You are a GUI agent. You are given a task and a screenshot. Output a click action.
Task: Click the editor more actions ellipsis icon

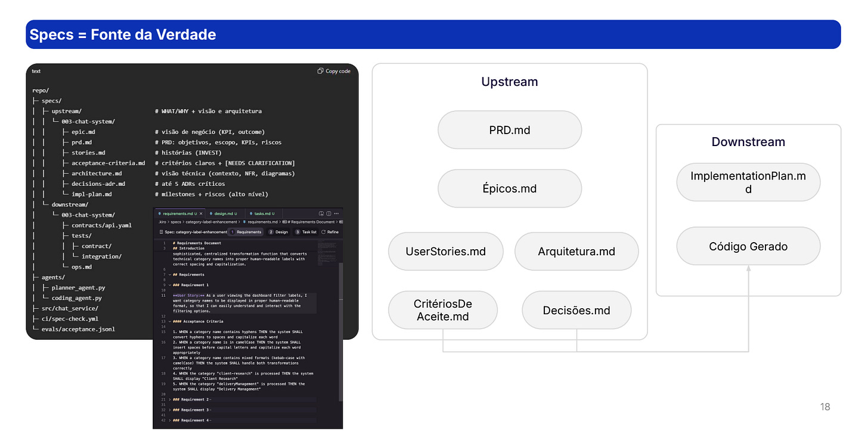click(x=336, y=213)
